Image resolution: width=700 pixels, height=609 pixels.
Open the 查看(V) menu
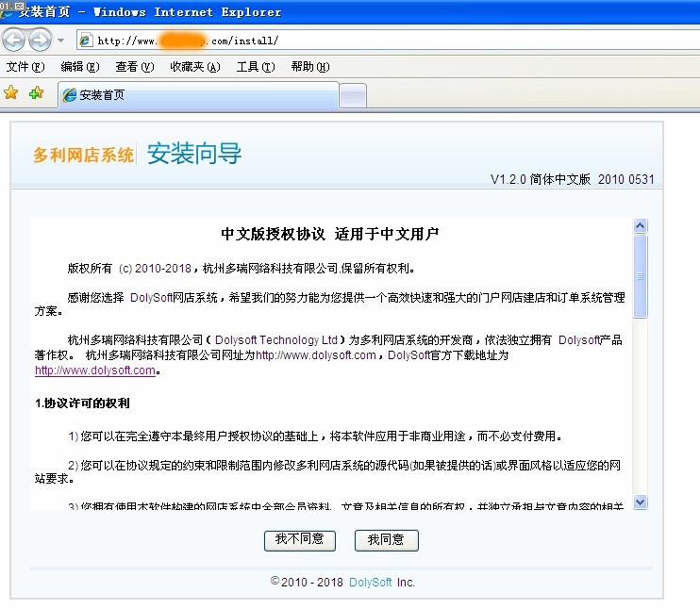135,67
